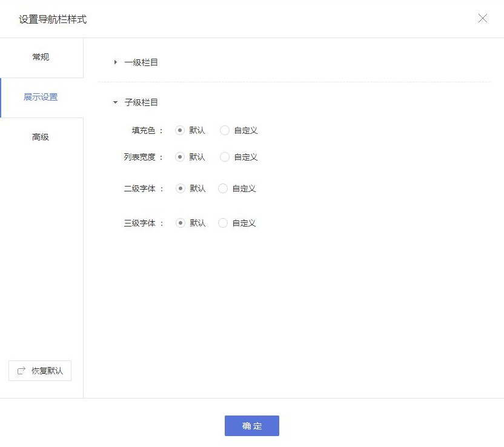504x447 pixels.
Task: Click the down-arrow triangle beside 子级栏目
Action: tap(114, 102)
